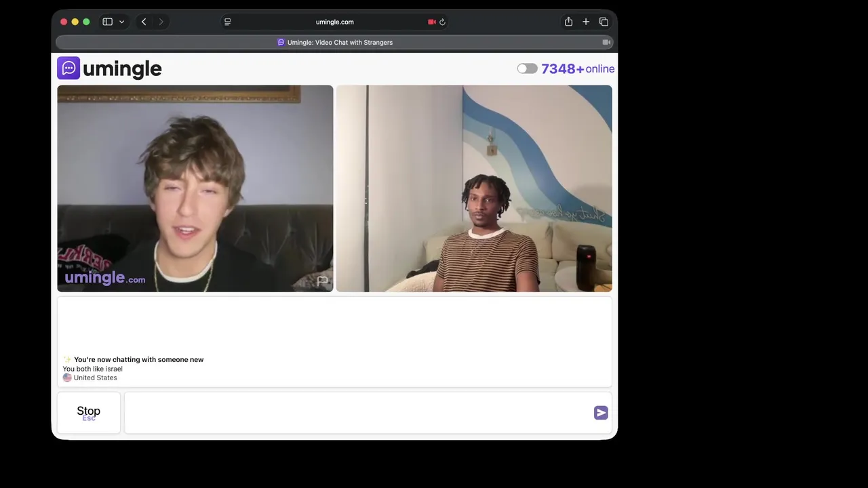Show tab overview icon
Viewport: 868px width, 488px height.
[x=604, y=22]
